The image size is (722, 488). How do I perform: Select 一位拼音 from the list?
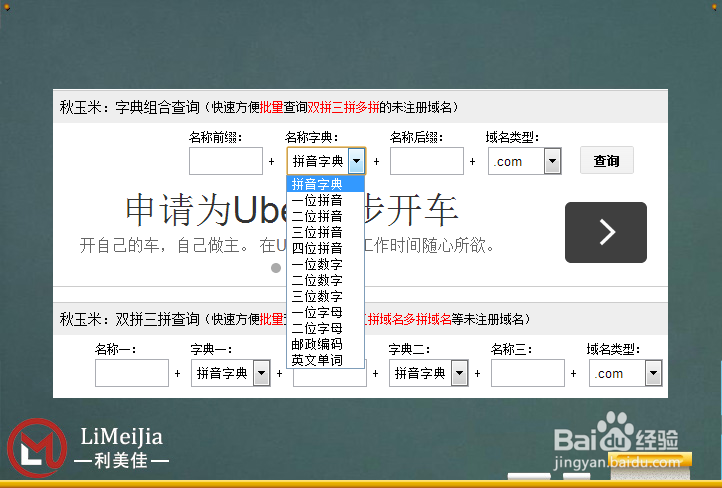[x=326, y=200]
